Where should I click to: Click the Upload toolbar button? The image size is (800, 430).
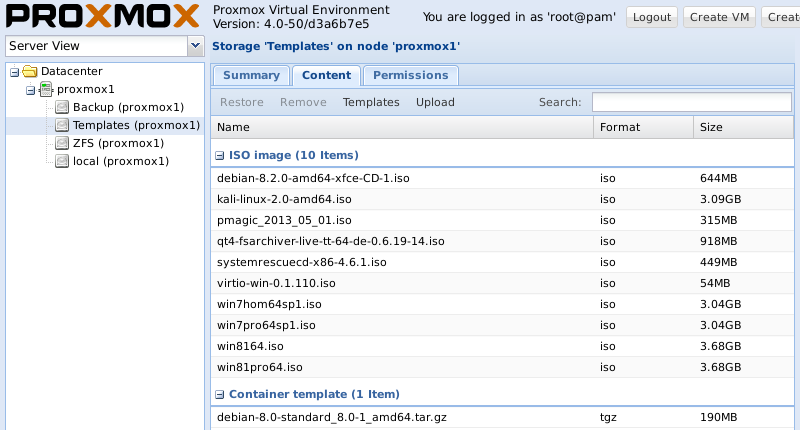(435, 102)
